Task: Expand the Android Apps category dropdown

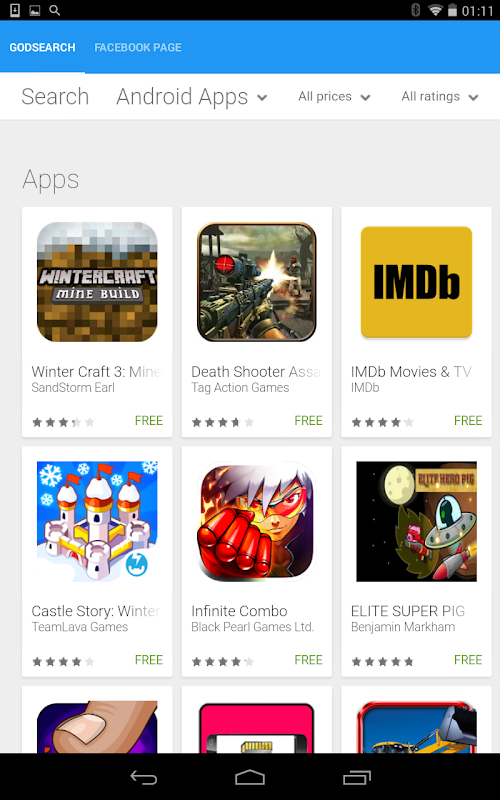Action: coord(192,96)
